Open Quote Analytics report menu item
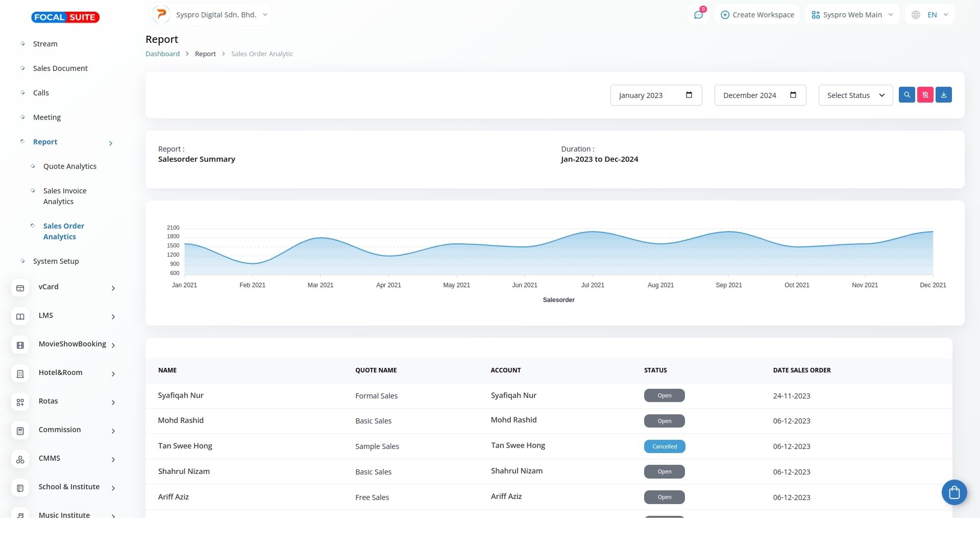This screenshot has width=980, height=551. coord(70,166)
